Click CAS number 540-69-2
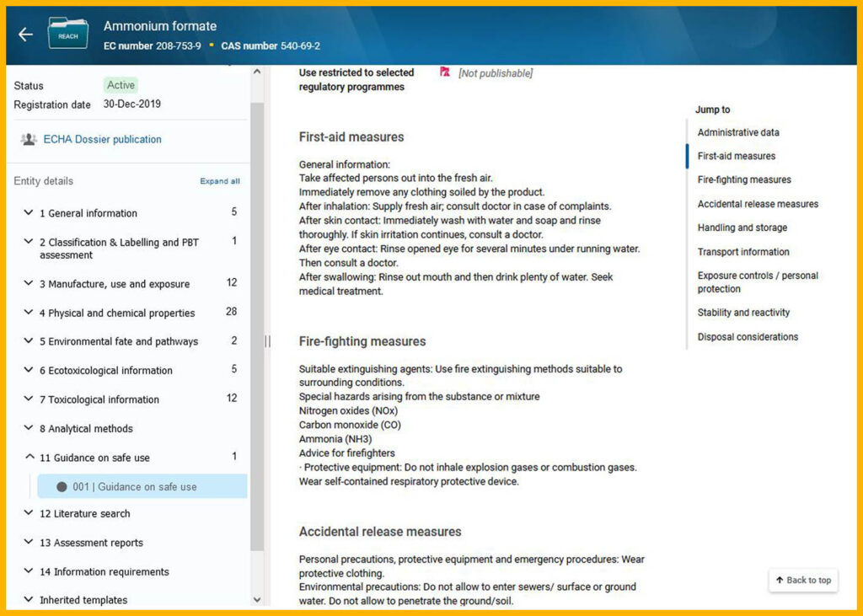863x616 pixels. point(271,46)
